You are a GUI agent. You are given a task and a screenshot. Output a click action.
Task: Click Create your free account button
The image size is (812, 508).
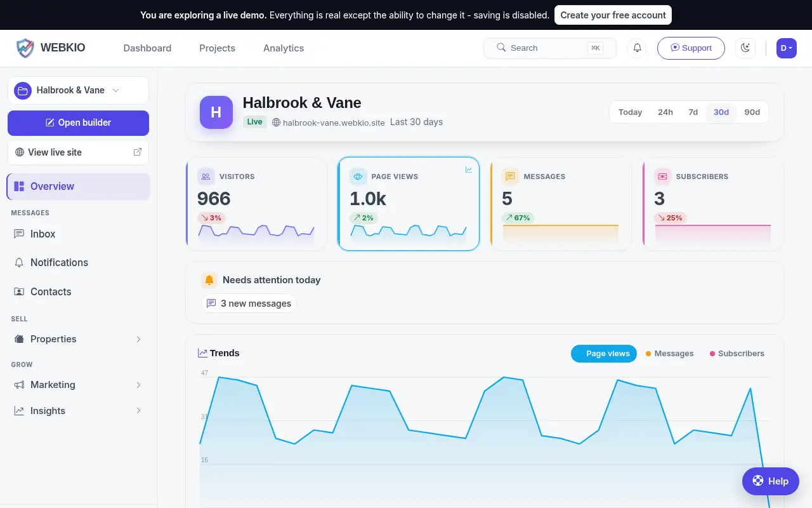point(613,15)
